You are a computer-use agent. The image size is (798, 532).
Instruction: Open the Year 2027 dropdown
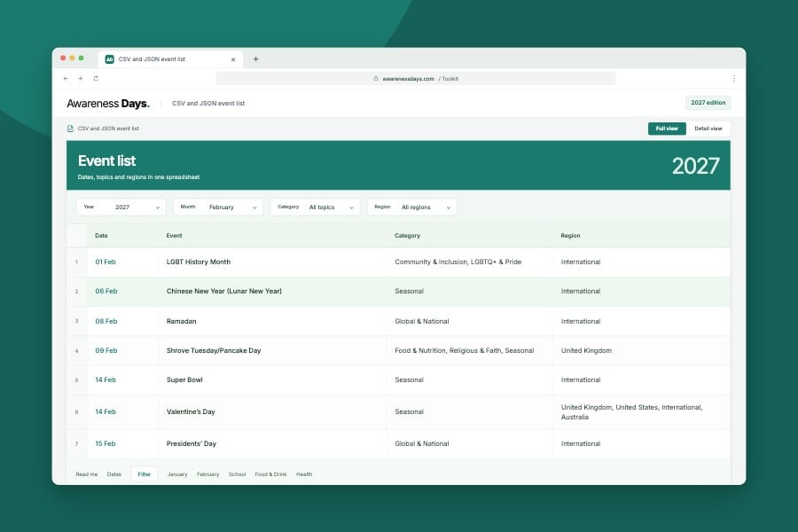tap(121, 207)
